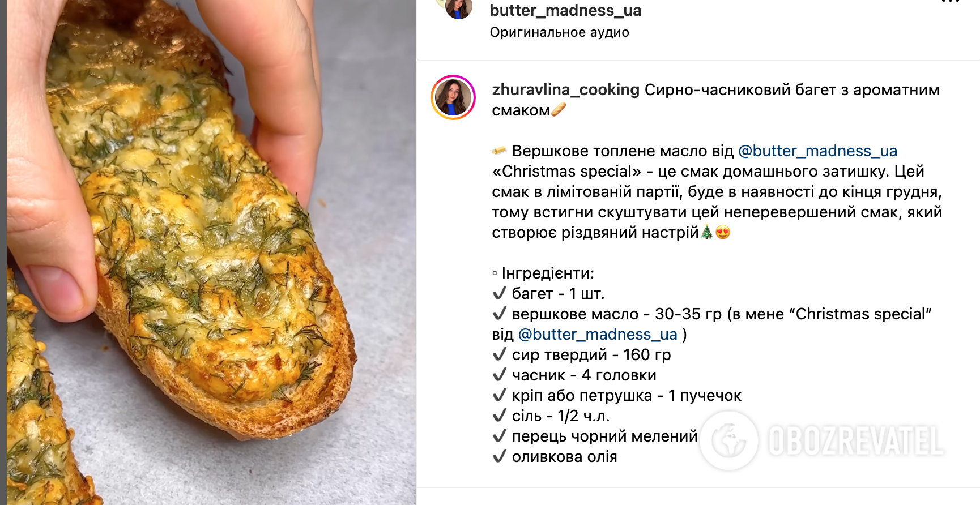
Task: Open the butter_madness_ua avatar in the header
Action: tap(458, 8)
